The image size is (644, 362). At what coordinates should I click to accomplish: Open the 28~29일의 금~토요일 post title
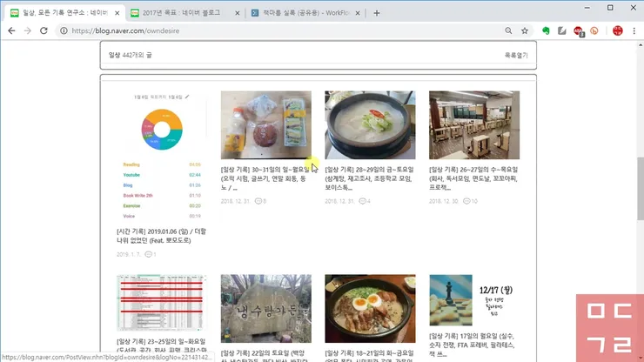click(369, 178)
